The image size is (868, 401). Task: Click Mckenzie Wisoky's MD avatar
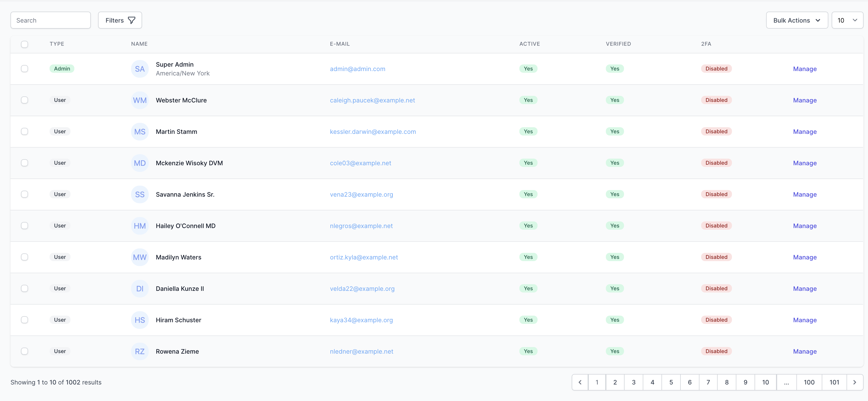140,163
